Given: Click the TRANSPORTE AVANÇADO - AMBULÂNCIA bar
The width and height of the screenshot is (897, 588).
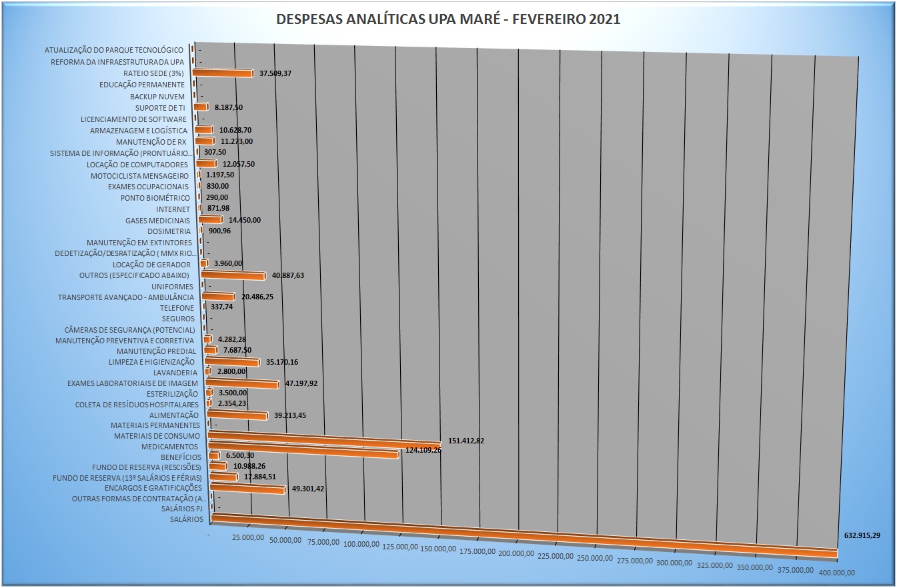Looking at the screenshot, I should coord(219,296).
